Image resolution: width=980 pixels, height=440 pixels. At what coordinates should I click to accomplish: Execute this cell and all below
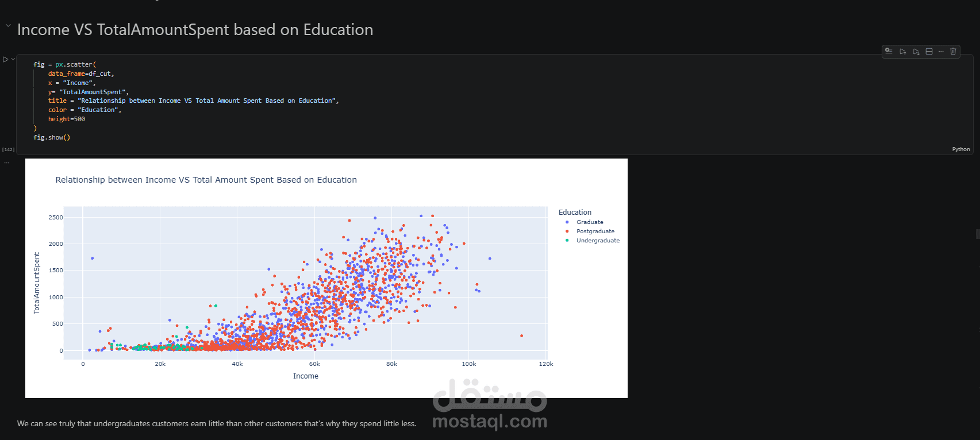coord(916,52)
